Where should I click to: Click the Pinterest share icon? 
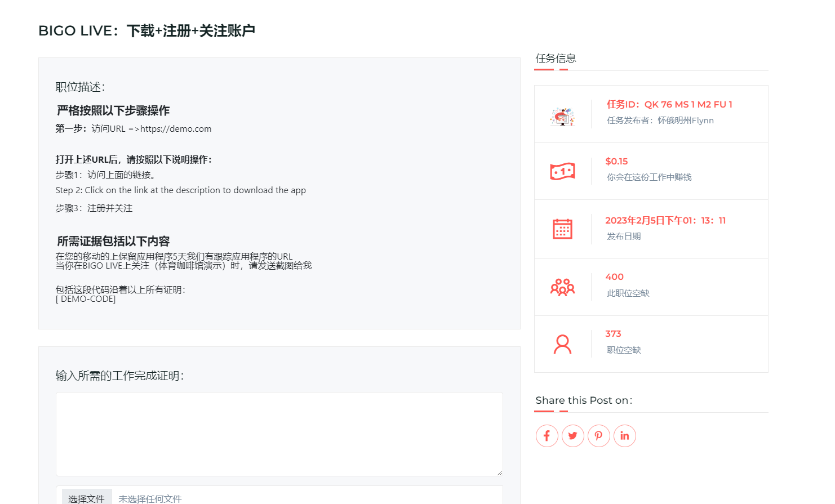click(x=598, y=436)
